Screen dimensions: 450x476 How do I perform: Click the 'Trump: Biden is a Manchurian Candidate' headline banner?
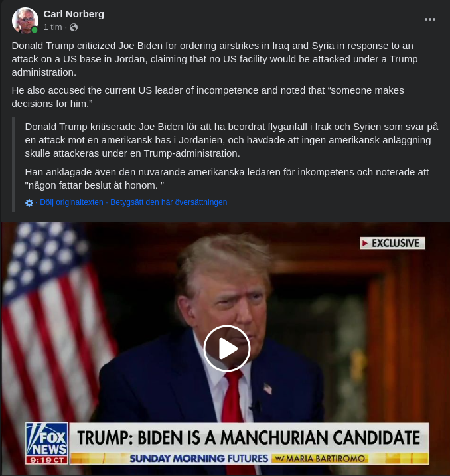[249, 437]
